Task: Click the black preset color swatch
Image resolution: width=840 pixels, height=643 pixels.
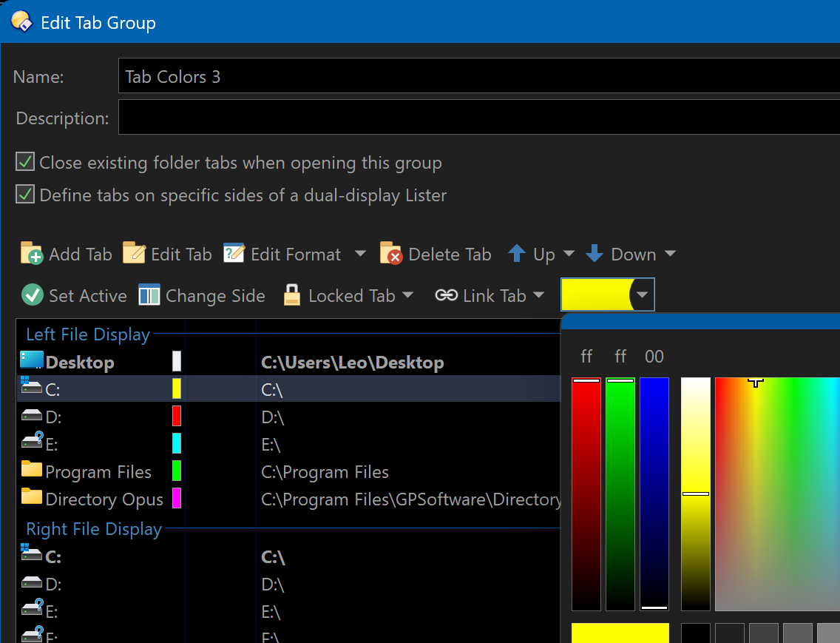Action: pyautogui.click(x=695, y=633)
